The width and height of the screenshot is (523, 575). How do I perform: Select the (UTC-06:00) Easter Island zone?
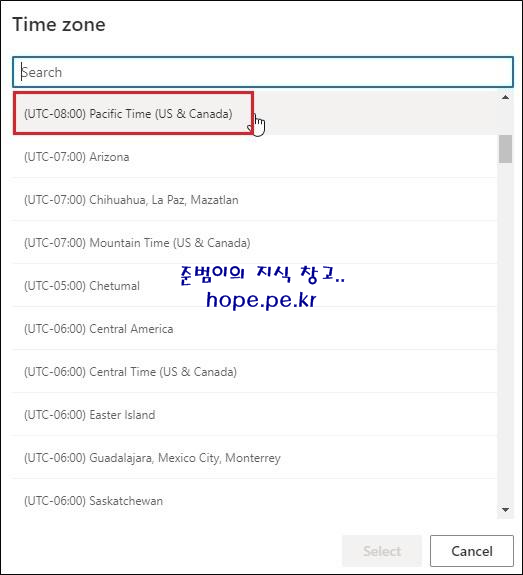(255, 414)
